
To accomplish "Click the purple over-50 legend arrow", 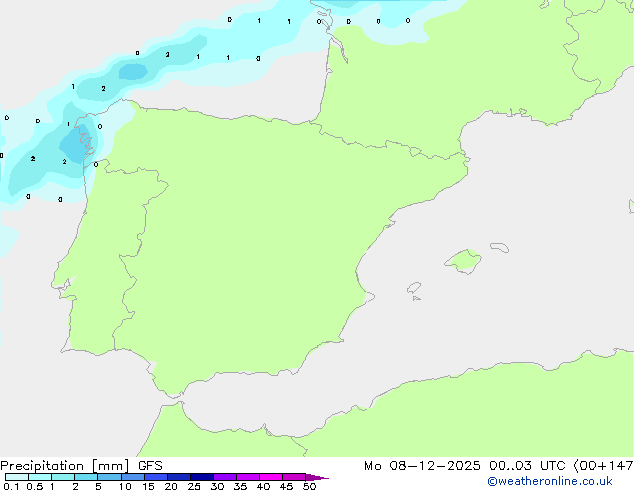I will [317, 477].
